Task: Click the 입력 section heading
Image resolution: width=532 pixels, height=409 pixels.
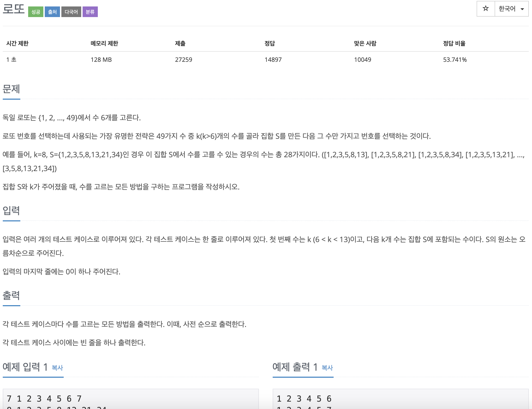Action: 11,210
